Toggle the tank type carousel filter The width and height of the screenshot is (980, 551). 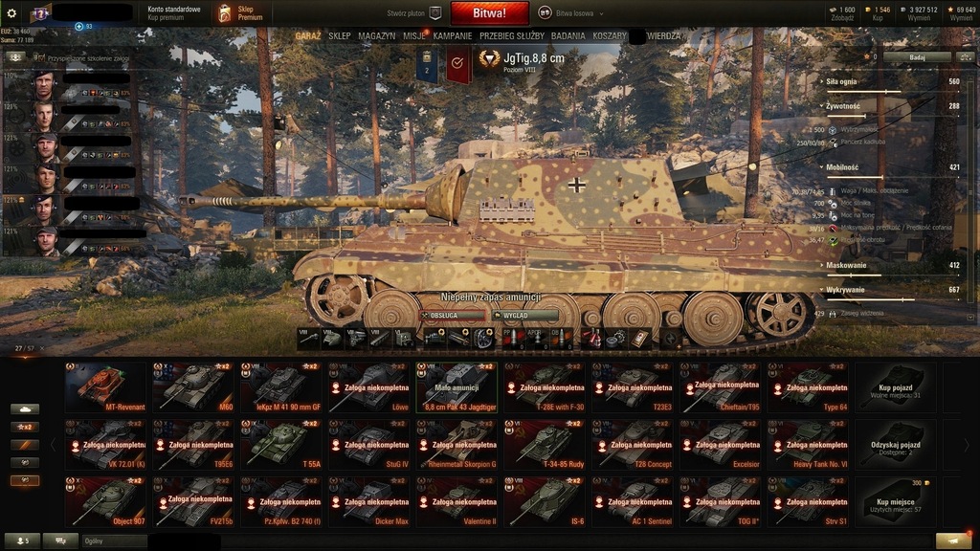[x=25, y=409]
